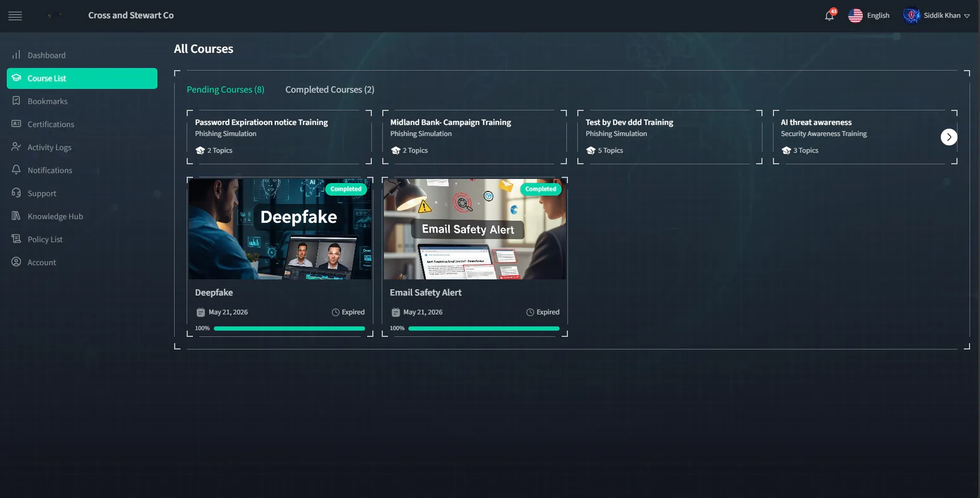Click the Policy List document icon
The width and height of the screenshot is (980, 498).
point(16,239)
